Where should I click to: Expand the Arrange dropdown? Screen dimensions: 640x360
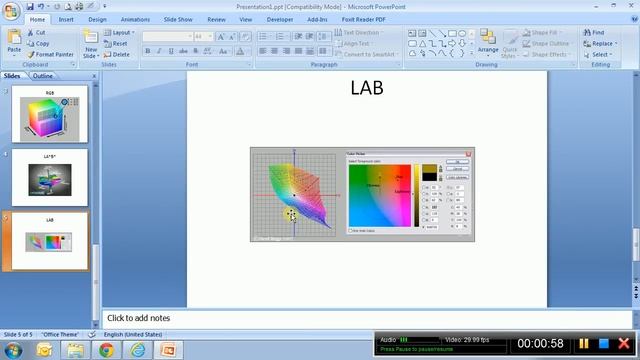click(x=488, y=43)
